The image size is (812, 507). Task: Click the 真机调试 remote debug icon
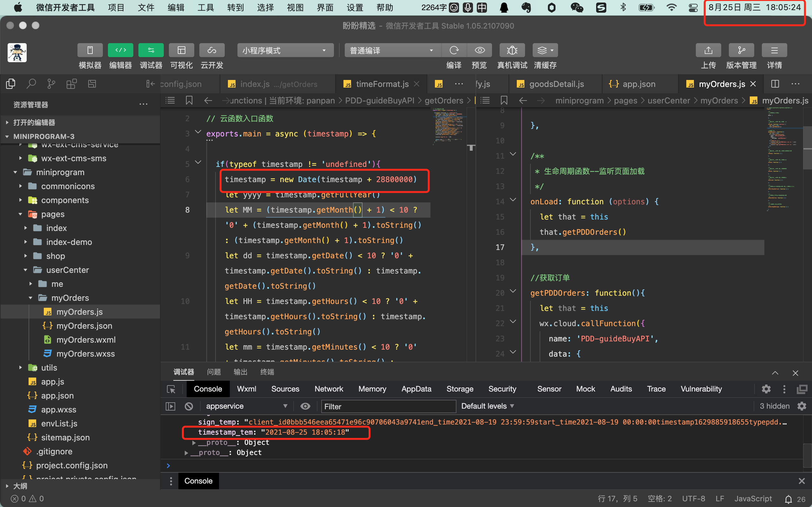click(512, 50)
